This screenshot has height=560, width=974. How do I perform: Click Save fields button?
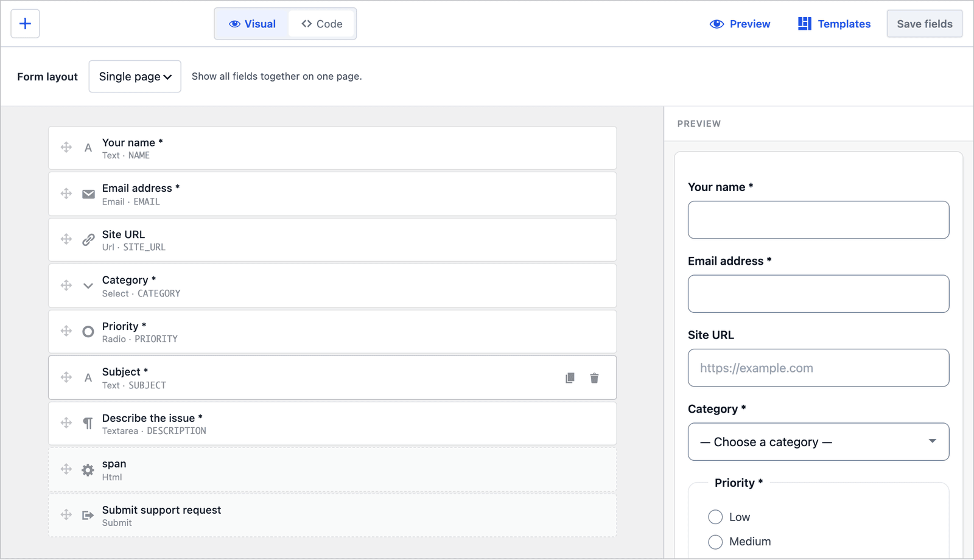[924, 24]
